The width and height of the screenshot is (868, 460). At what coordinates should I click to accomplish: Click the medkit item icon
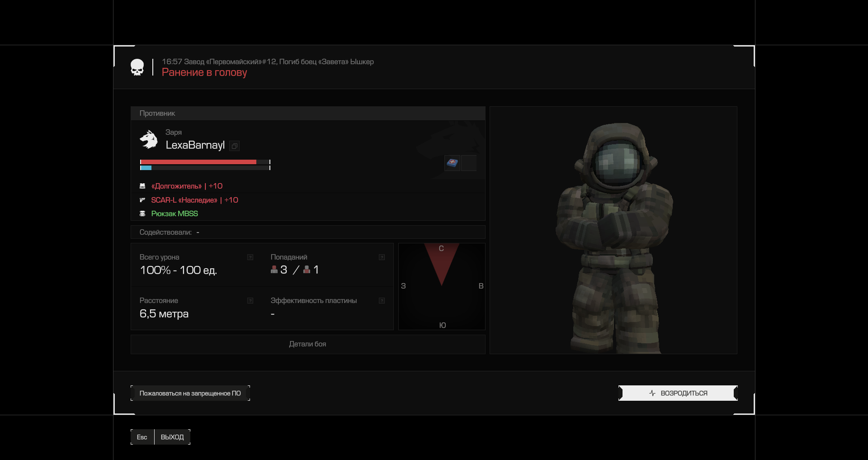(x=452, y=163)
